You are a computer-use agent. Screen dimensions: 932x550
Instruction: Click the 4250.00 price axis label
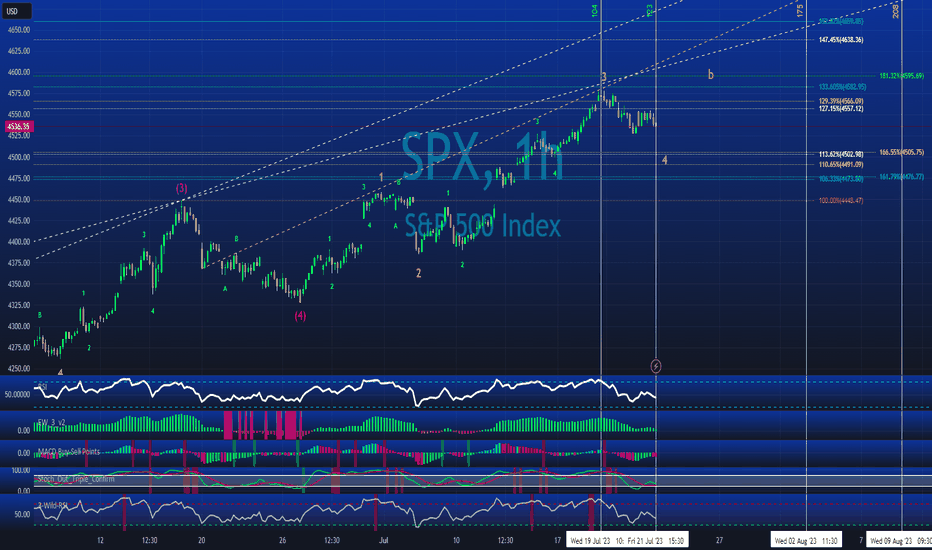coord(18,369)
